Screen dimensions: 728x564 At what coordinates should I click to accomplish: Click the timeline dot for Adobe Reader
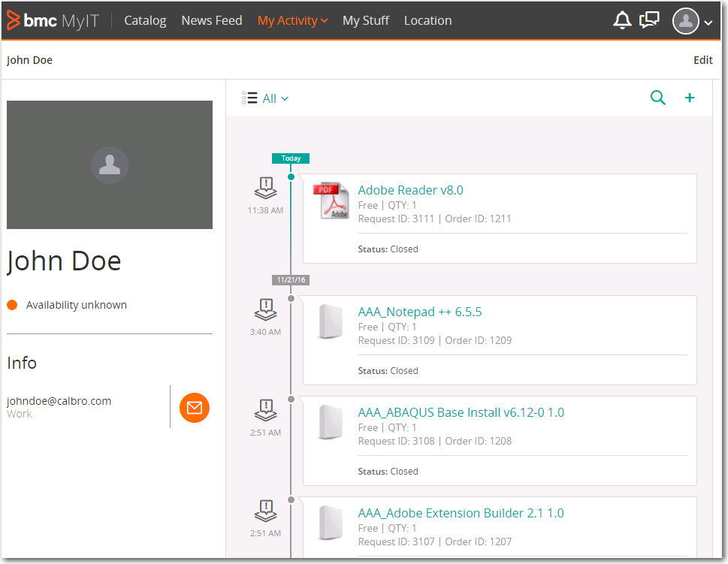(x=291, y=176)
